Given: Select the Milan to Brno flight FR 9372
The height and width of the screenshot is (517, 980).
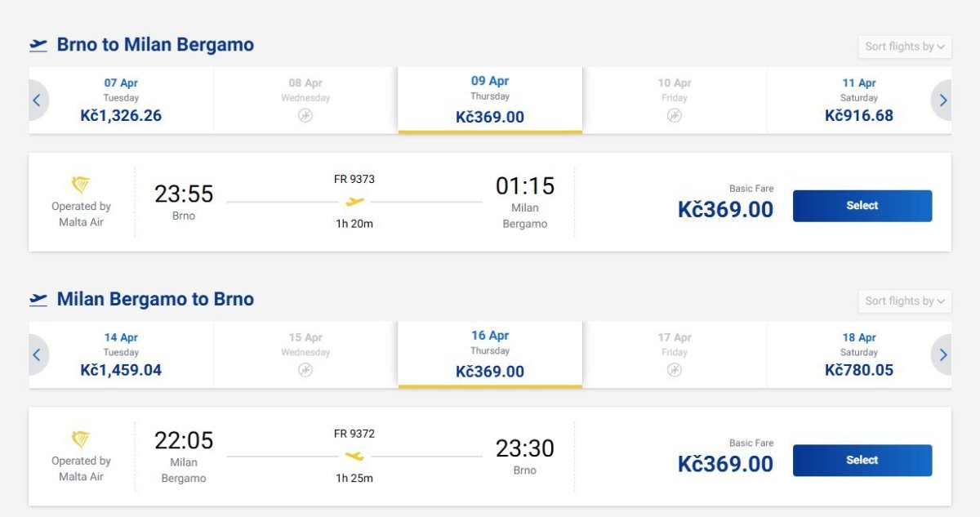Looking at the screenshot, I should pyautogui.click(x=862, y=461).
